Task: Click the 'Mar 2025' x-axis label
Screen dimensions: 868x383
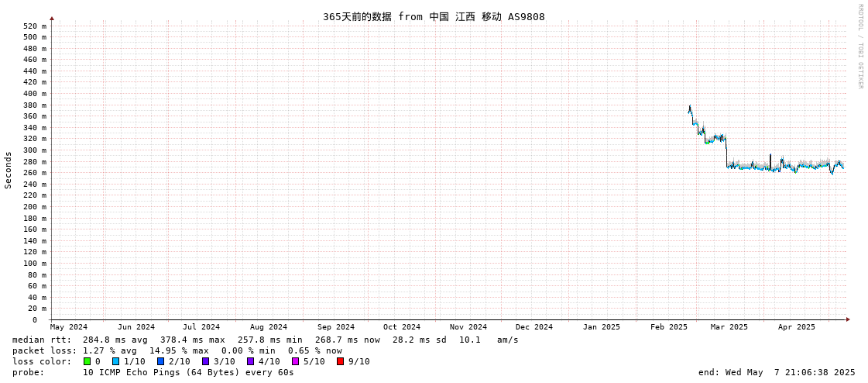Action: tap(729, 327)
